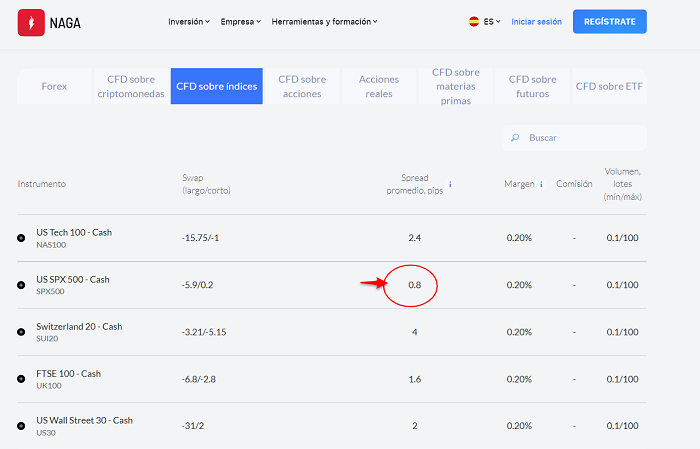Select the CFD sobre índices tab
Image resolution: width=700 pixels, height=449 pixels.
[217, 86]
